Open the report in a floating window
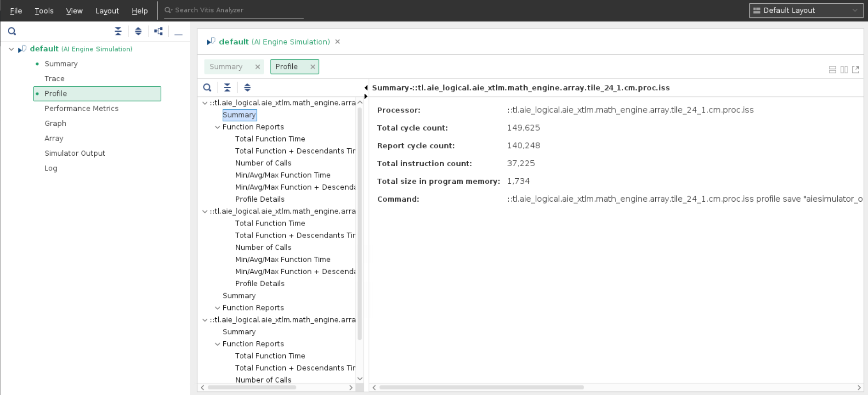The height and width of the screenshot is (395, 868). click(x=856, y=70)
